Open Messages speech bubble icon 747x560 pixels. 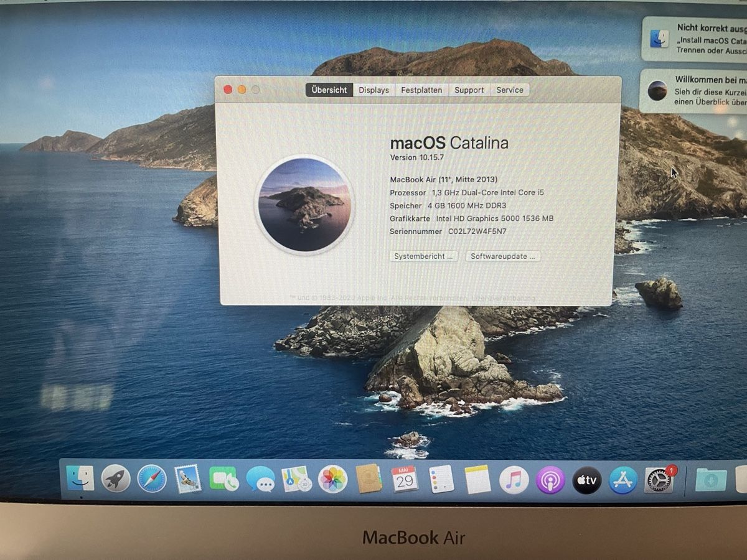260,479
